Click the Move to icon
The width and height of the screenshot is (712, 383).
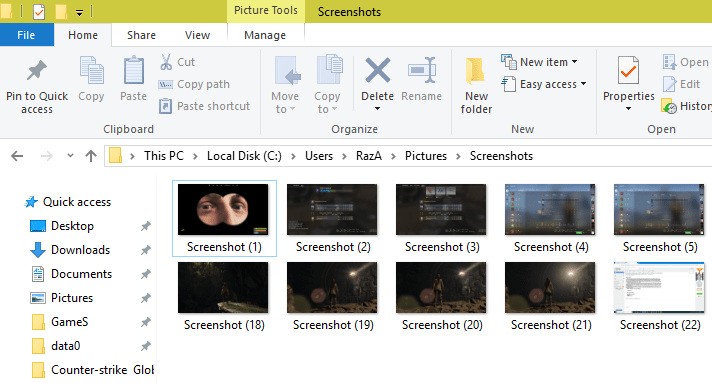[x=287, y=70]
